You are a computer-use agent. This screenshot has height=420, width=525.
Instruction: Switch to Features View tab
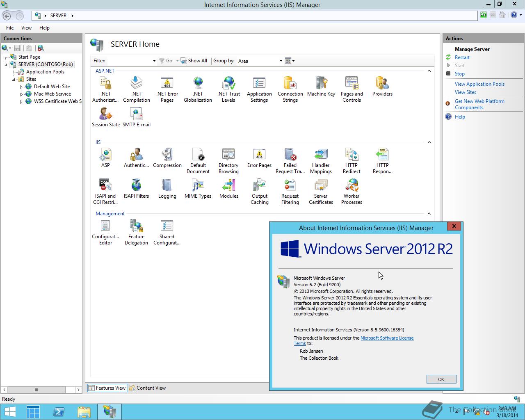pos(107,388)
